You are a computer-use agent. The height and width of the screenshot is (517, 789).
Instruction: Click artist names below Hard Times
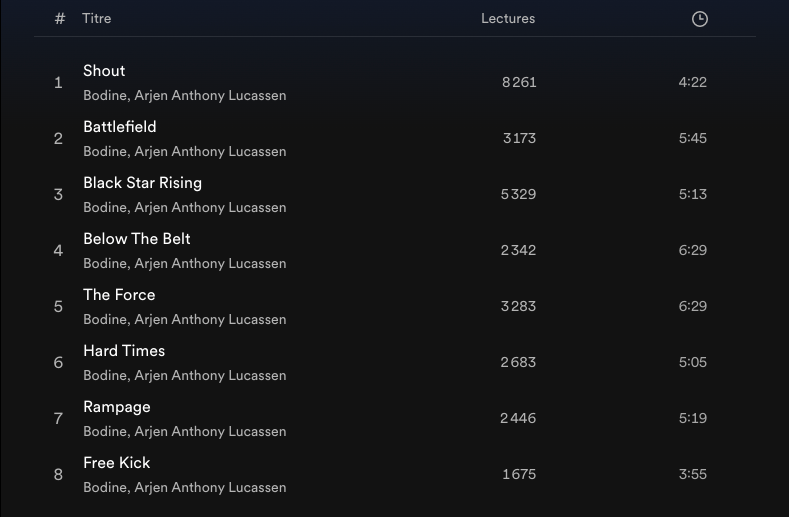(185, 376)
